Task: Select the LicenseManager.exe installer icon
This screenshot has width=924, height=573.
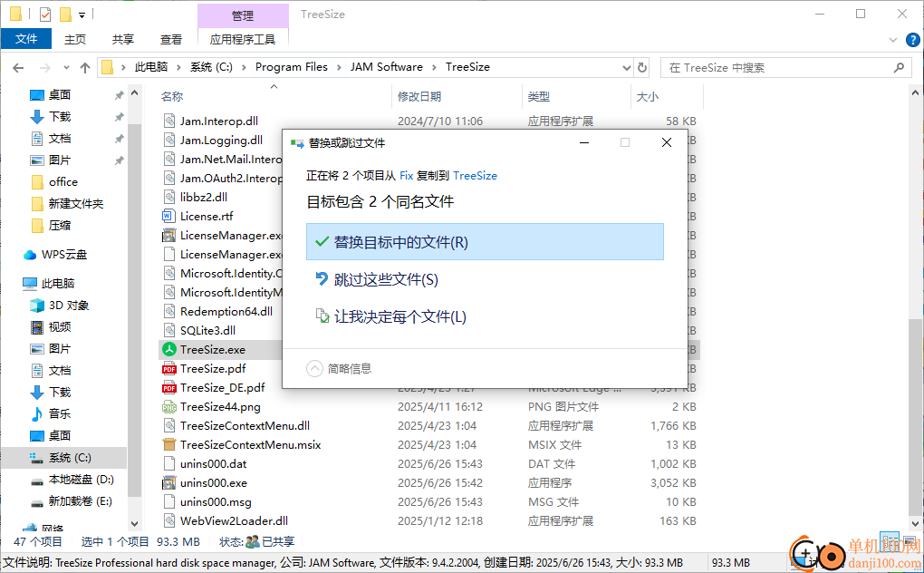Action: coord(169,235)
